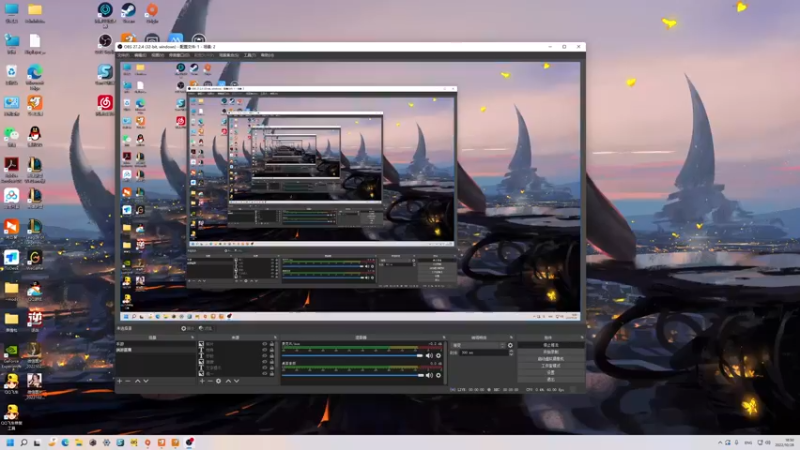Click the Start Recording button in Controls
Screen dimensions: 800x450
(x=551, y=352)
